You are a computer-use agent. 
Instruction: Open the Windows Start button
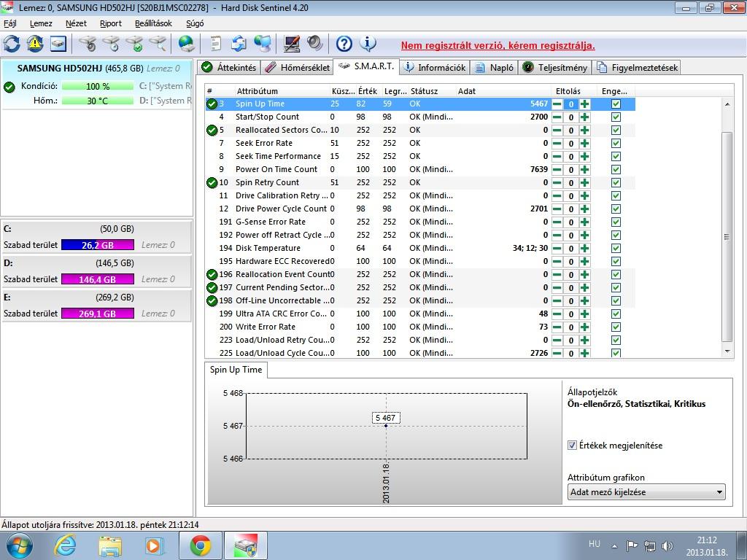19,545
